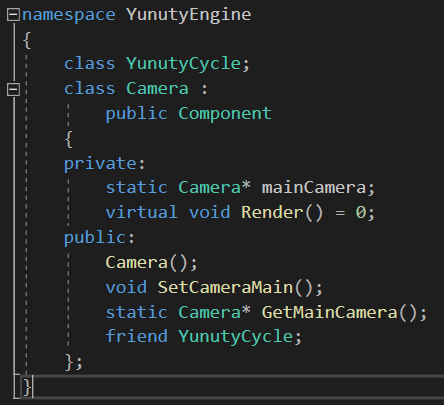Click 'void' before SetCameraMain
The width and height of the screenshot is (444, 405).
pyautogui.click(x=126, y=288)
